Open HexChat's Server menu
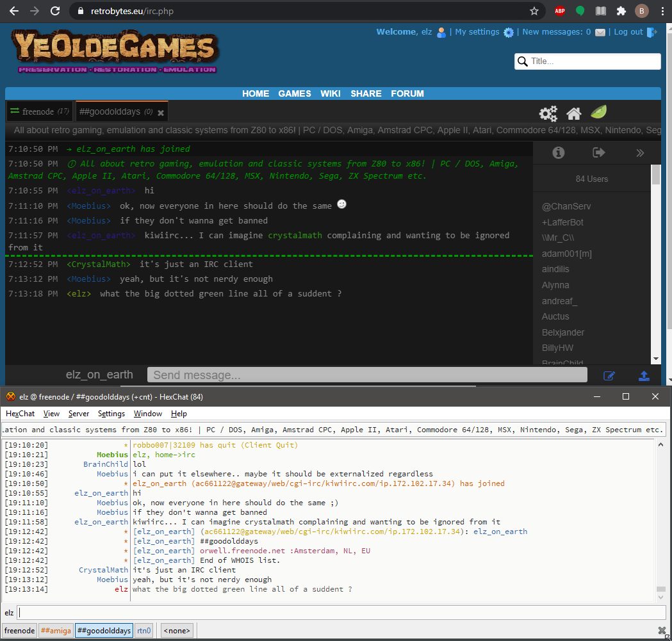672x641 pixels. point(79,414)
